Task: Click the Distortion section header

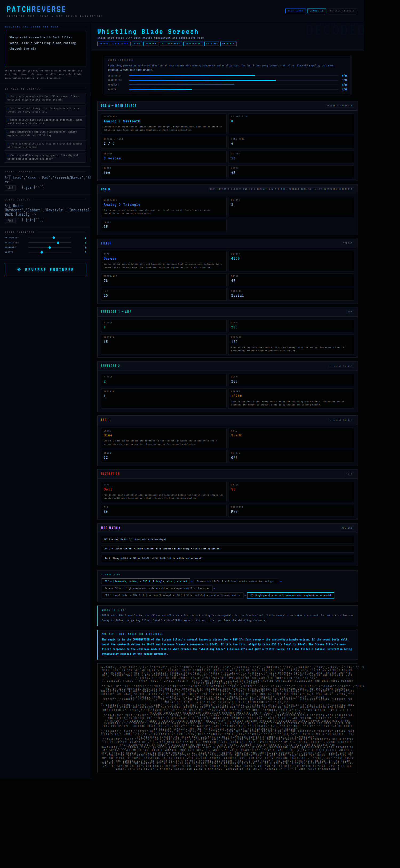Action: click(227, 474)
